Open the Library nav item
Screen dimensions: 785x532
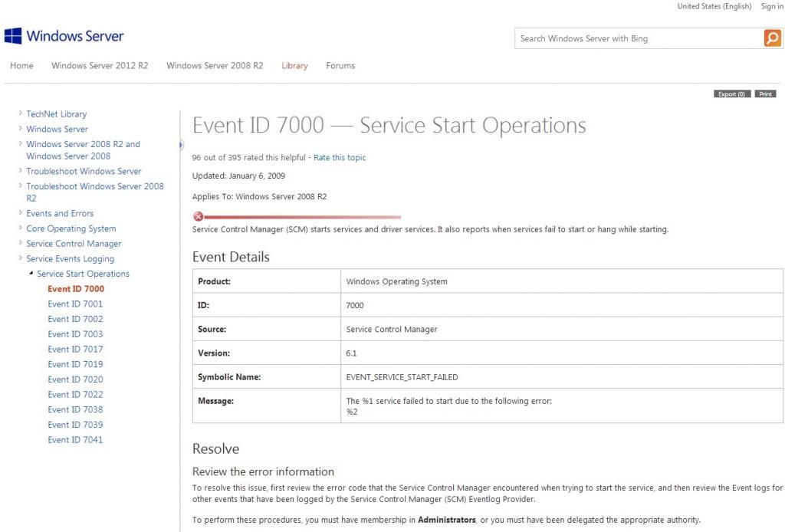(294, 66)
